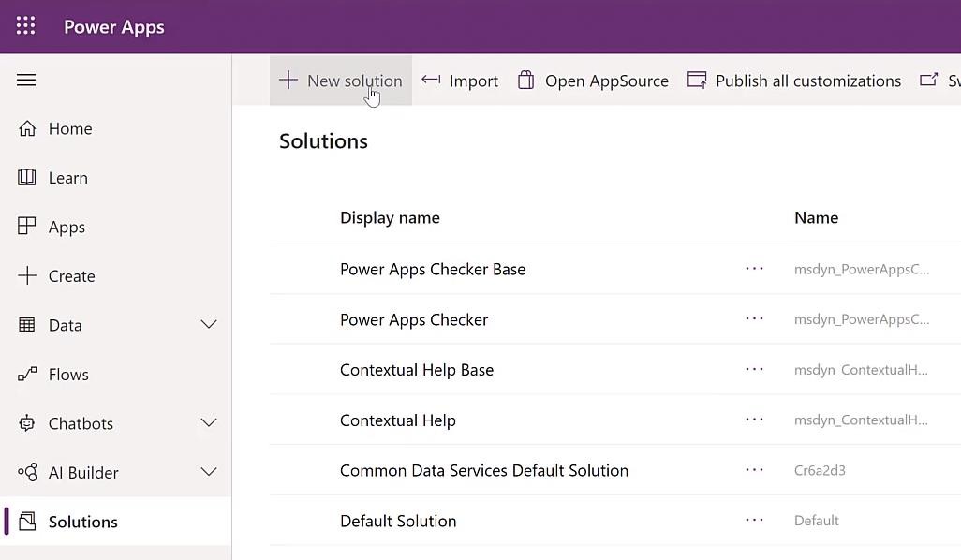The width and height of the screenshot is (961, 560).
Task: Click the Import button label
Action: click(x=474, y=81)
